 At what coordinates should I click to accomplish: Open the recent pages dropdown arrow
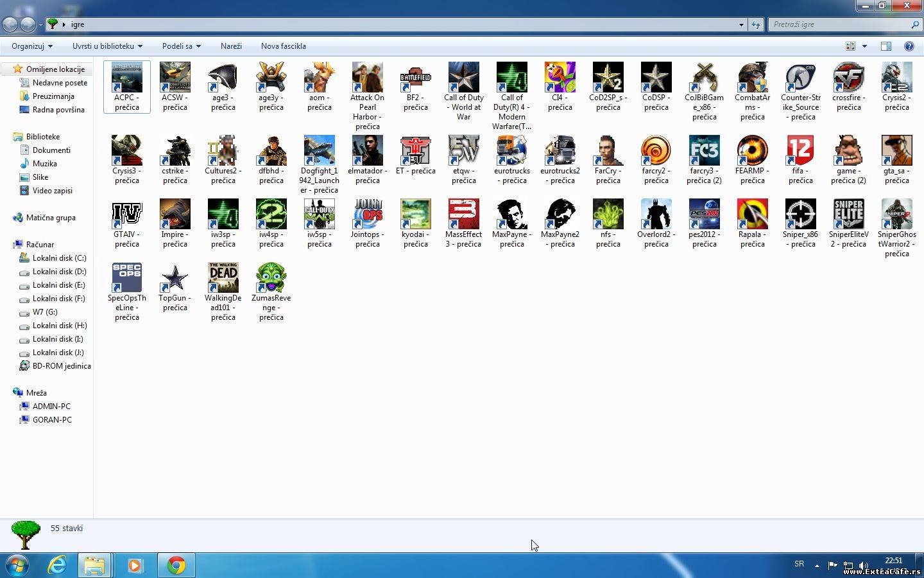[x=40, y=24]
